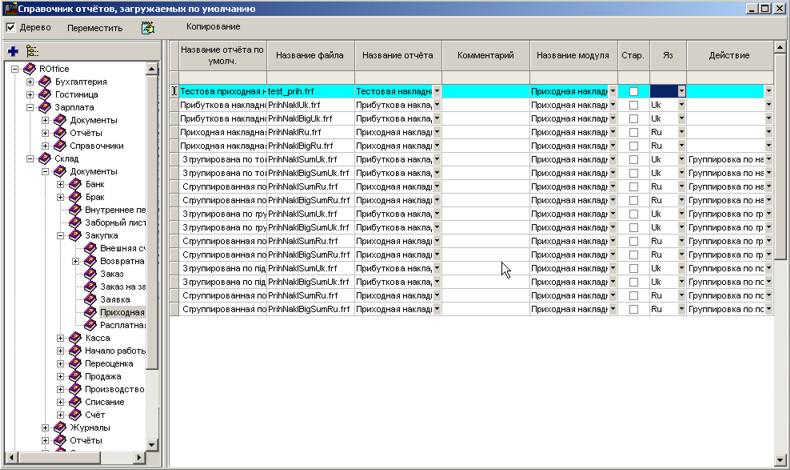Collapse the Закупка tree node
Screen dimensions: 790x470
coord(60,235)
